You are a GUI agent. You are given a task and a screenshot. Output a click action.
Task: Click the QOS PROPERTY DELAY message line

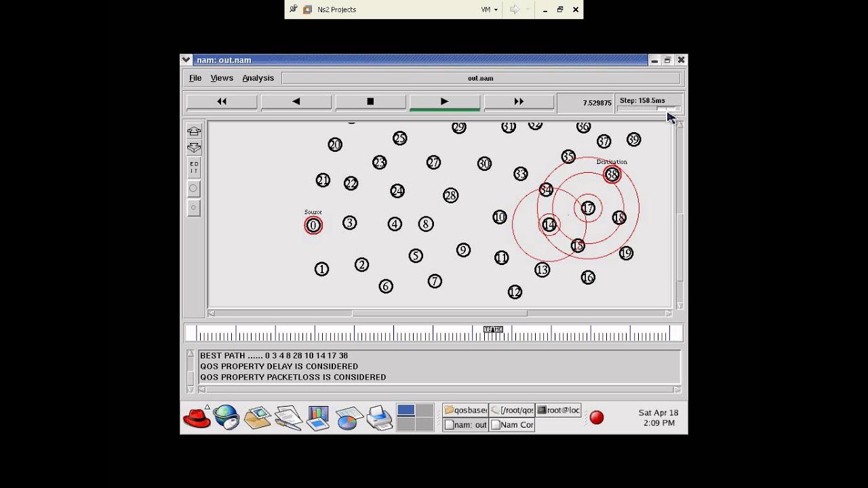point(279,366)
